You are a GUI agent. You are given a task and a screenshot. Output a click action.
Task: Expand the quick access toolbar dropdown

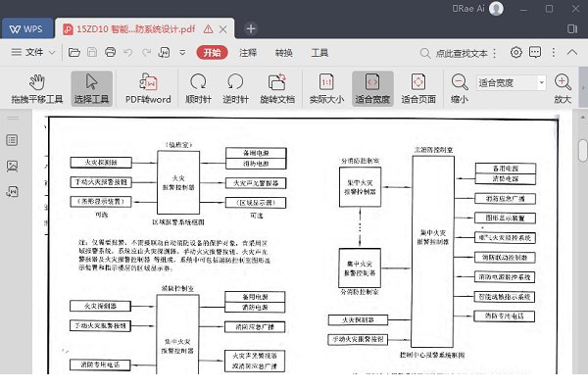tap(182, 53)
